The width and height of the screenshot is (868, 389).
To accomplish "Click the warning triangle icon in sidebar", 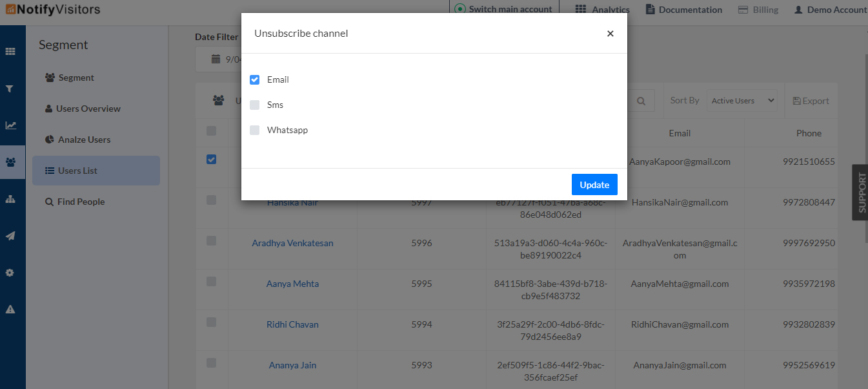I will point(10,310).
